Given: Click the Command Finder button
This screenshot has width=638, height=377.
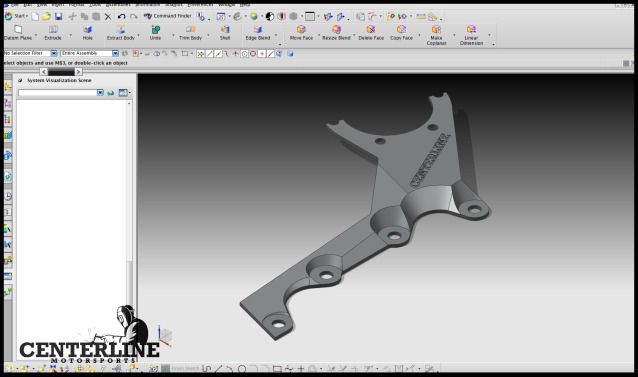Looking at the screenshot, I should coord(168,16).
